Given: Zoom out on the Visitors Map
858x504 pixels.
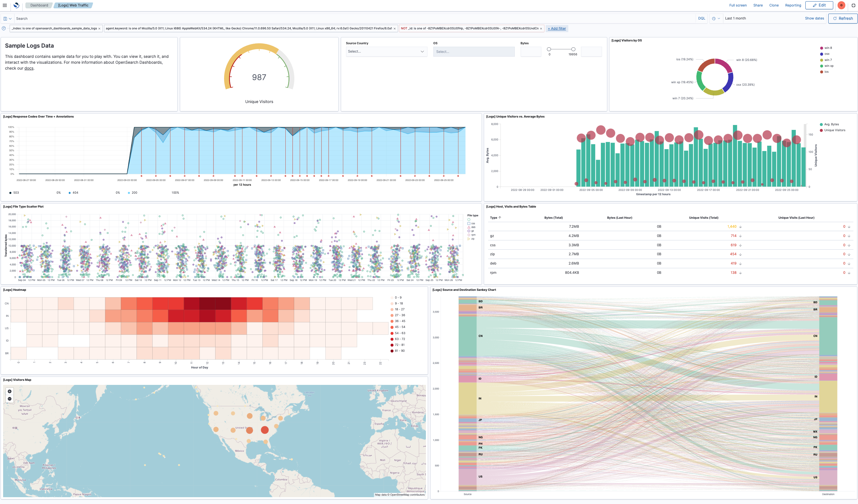Looking at the screenshot, I should pyautogui.click(x=10, y=399).
